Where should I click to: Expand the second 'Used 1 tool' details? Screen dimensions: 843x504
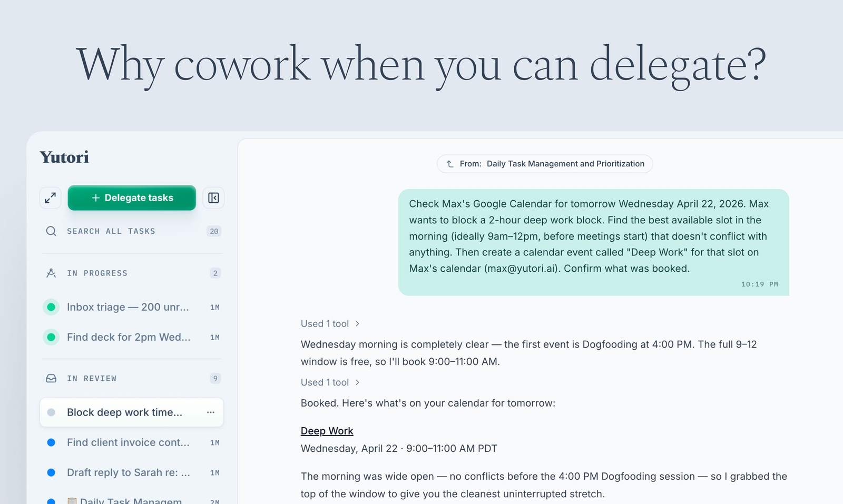(330, 382)
